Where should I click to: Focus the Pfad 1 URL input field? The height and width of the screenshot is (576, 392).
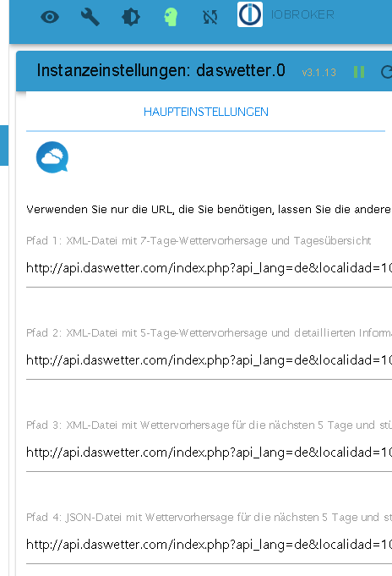(209, 268)
